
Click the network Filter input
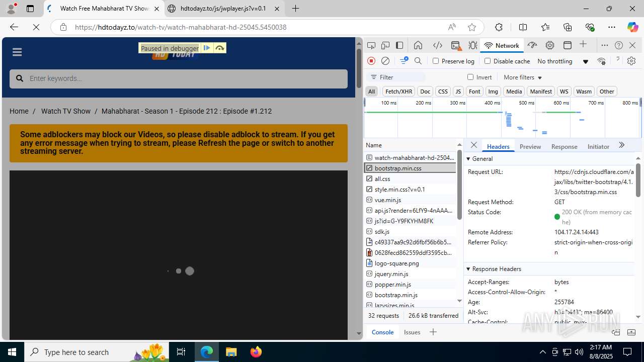click(396, 77)
